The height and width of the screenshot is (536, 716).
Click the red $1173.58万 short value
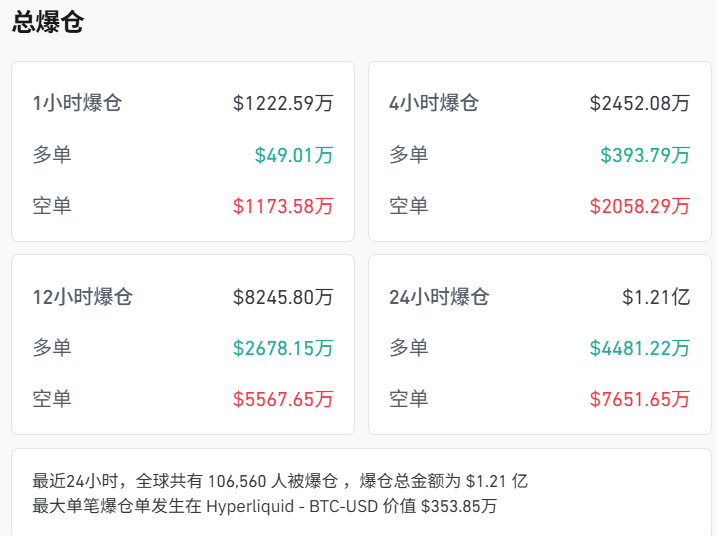[x=283, y=207]
